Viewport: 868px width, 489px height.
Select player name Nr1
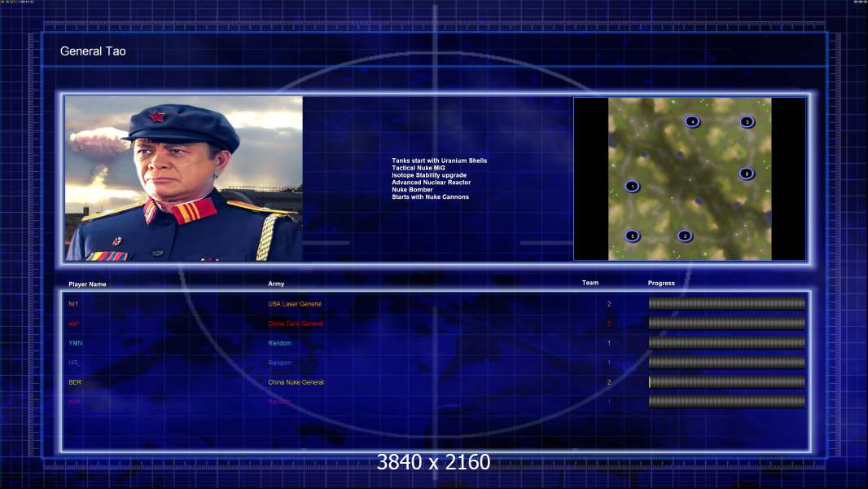pyautogui.click(x=73, y=304)
